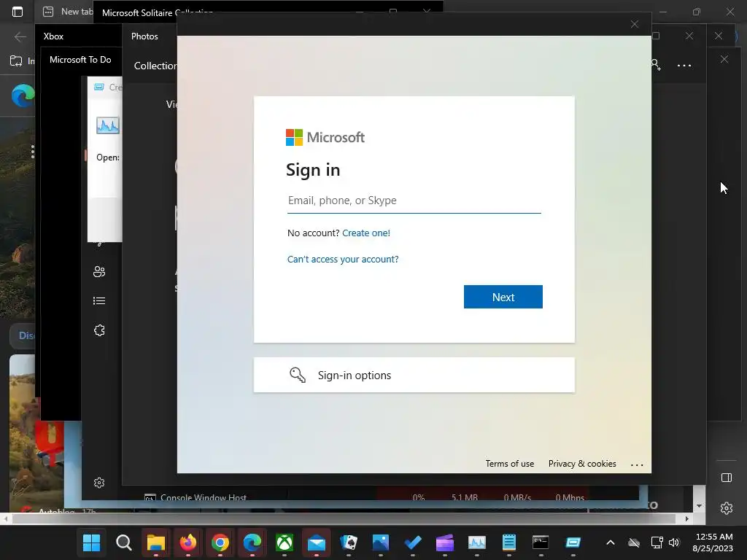Open the Photos app from taskbar
747x560 pixels.
[381, 542]
